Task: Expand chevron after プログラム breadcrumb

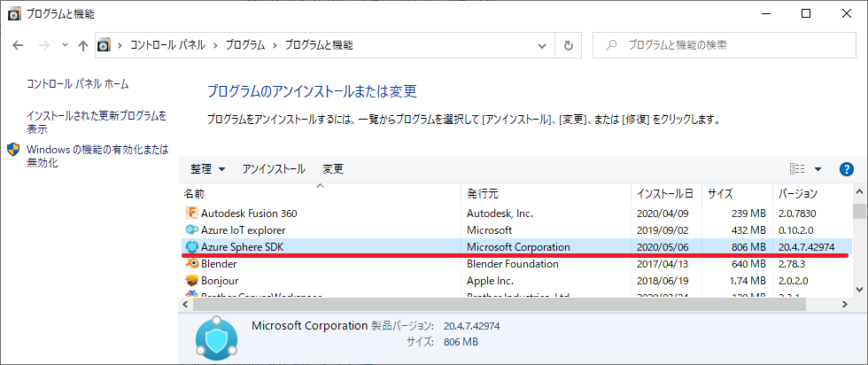Action: point(275,45)
